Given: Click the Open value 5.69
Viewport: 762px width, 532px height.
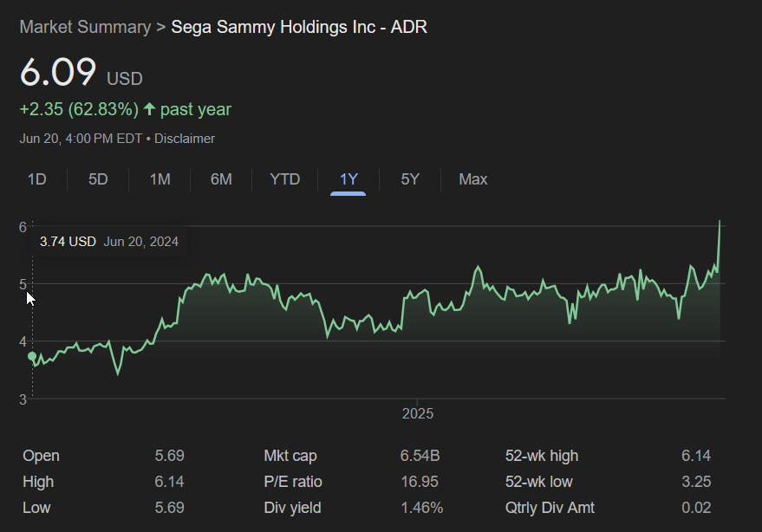Looking at the screenshot, I should (x=169, y=456).
